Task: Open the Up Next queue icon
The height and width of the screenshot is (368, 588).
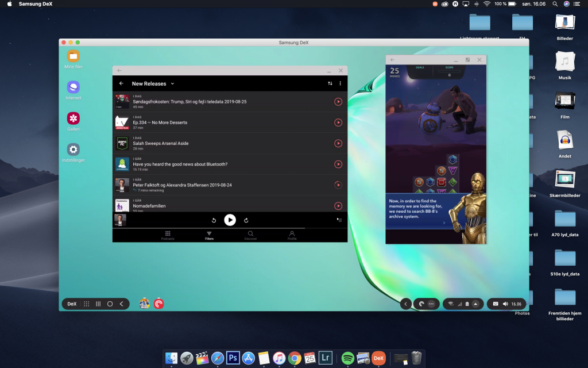Action: click(x=339, y=220)
